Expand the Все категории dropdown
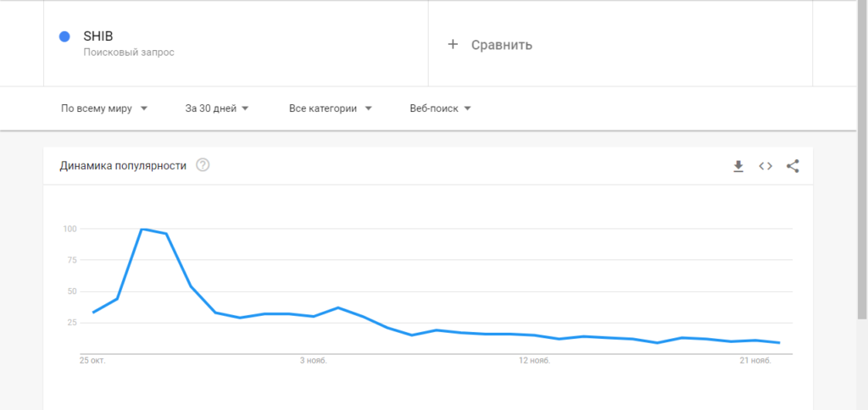The width and height of the screenshot is (868, 410). pyautogui.click(x=330, y=108)
